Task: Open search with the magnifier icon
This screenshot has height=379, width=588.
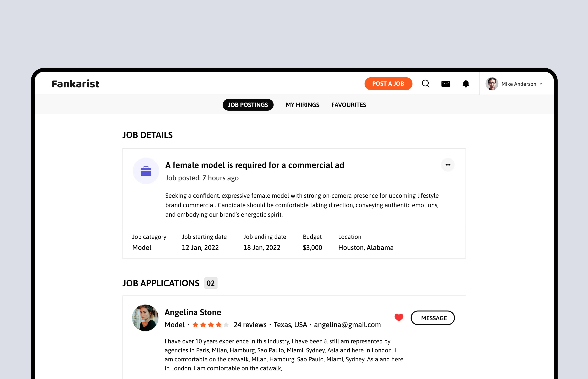Action: (x=426, y=84)
